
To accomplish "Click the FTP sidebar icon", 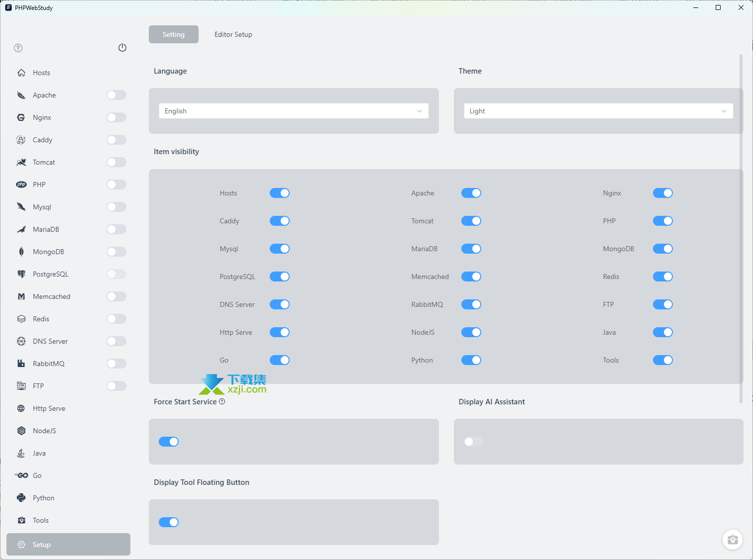I will [x=21, y=386].
